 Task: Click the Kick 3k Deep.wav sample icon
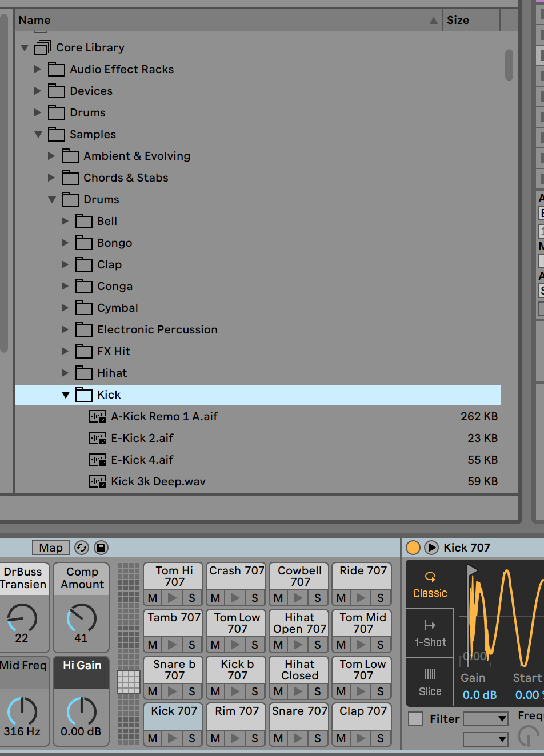point(98,482)
